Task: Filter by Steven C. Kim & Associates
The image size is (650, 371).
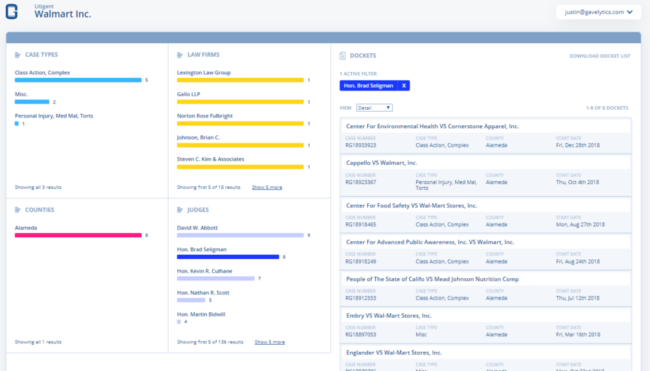Action: pos(211,159)
